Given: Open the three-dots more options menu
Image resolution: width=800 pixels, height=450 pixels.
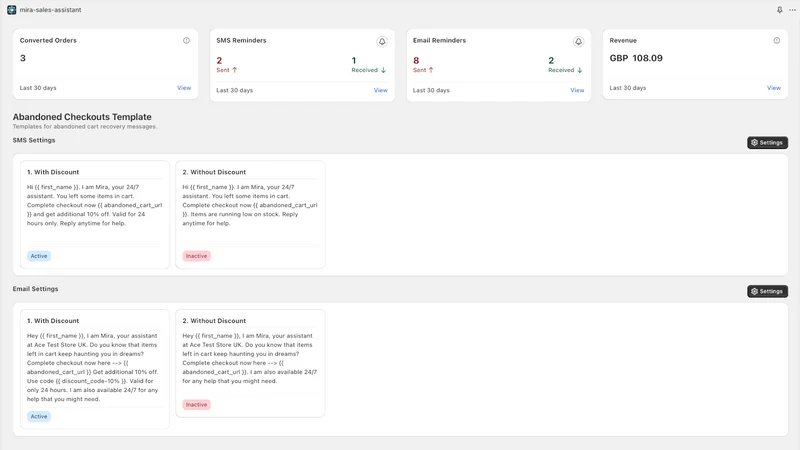Looking at the screenshot, I should tap(792, 10).
